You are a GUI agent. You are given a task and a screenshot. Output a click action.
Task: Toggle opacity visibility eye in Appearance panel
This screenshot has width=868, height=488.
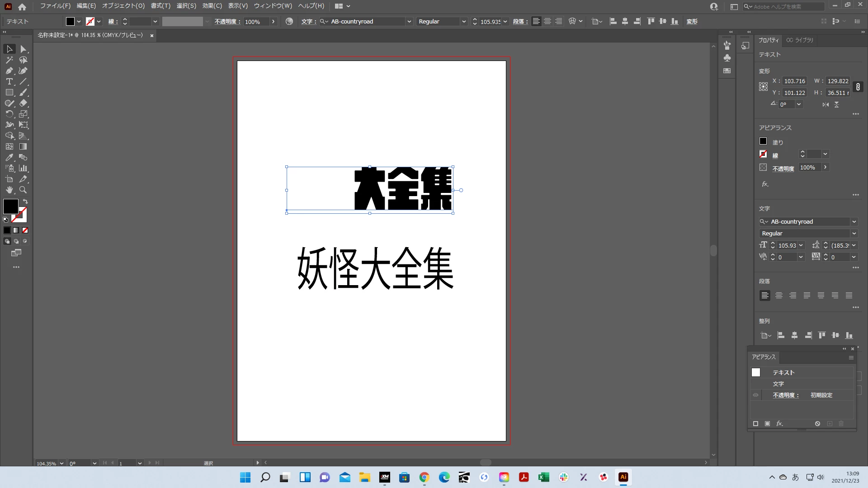[x=755, y=395]
